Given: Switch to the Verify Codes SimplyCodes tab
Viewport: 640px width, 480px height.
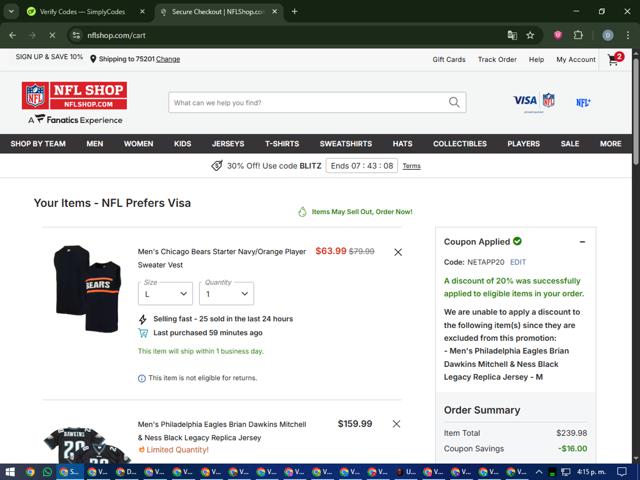Looking at the screenshot, I should (82, 11).
